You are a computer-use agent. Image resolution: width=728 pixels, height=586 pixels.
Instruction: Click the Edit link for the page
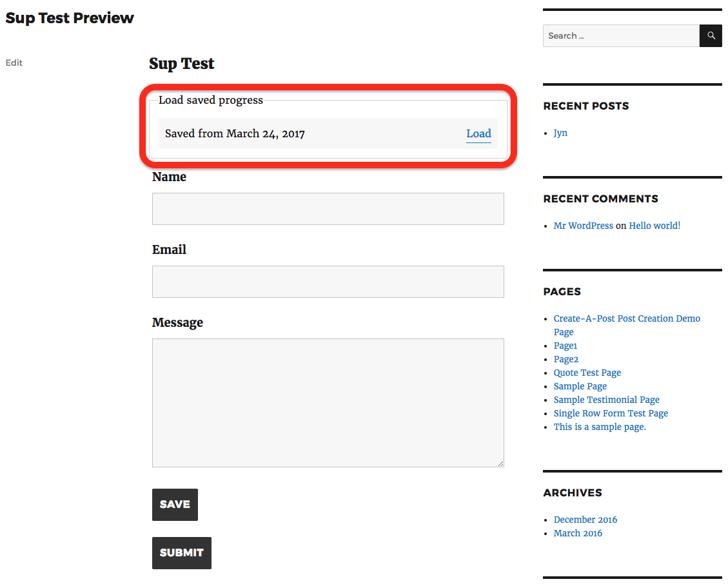(x=14, y=63)
